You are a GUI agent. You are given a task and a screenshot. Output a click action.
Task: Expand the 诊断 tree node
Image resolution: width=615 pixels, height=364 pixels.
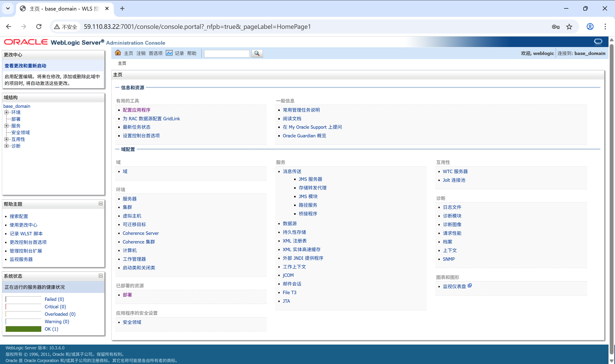click(6, 146)
